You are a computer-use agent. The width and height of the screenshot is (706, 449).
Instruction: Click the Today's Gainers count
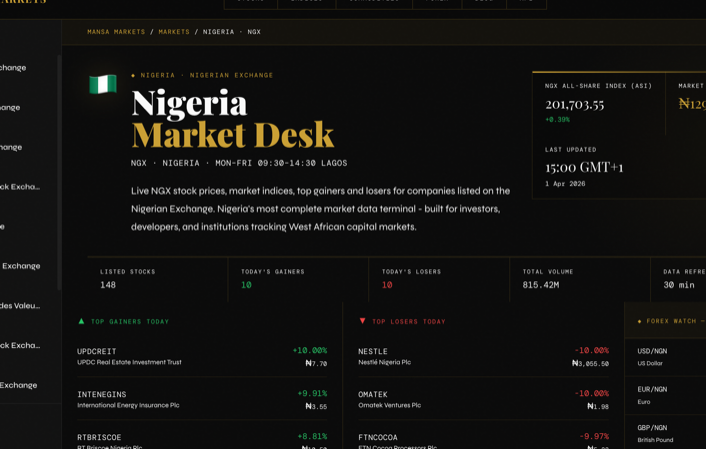coord(246,285)
